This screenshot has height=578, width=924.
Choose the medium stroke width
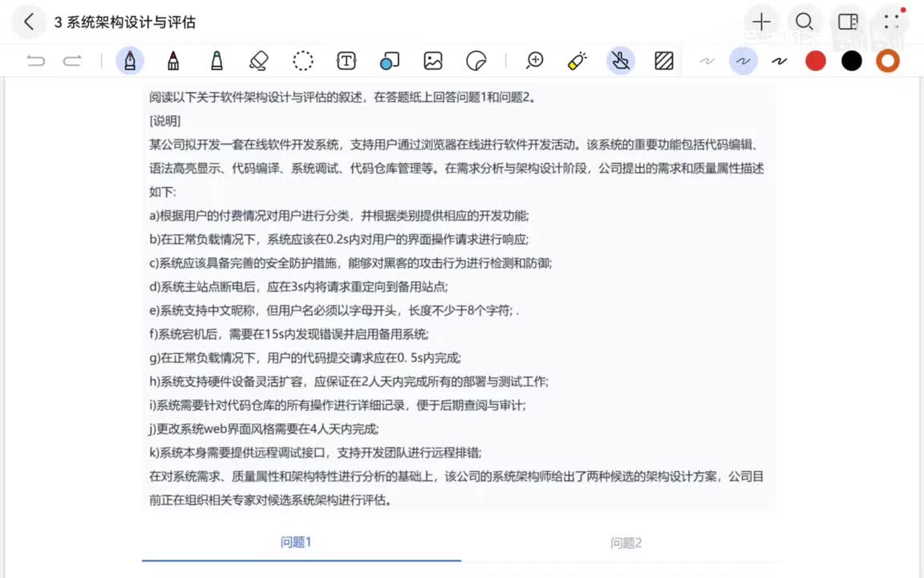[x=743, y=60]
